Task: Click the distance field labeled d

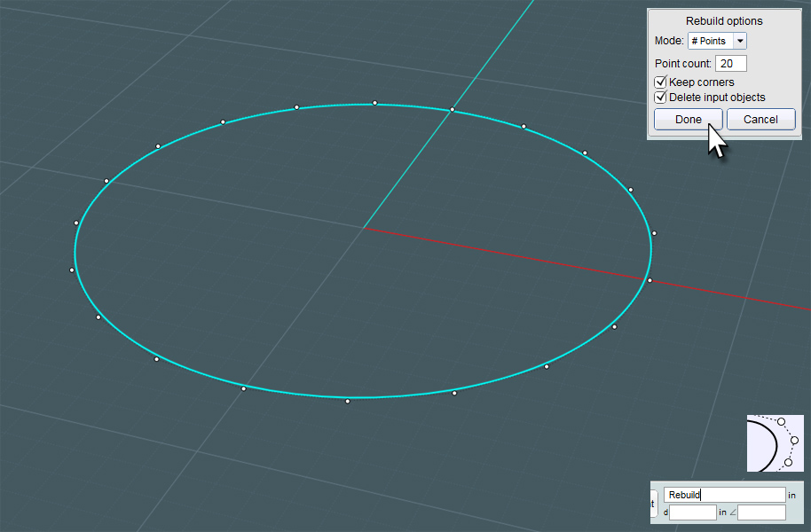Action: (693, 512)
